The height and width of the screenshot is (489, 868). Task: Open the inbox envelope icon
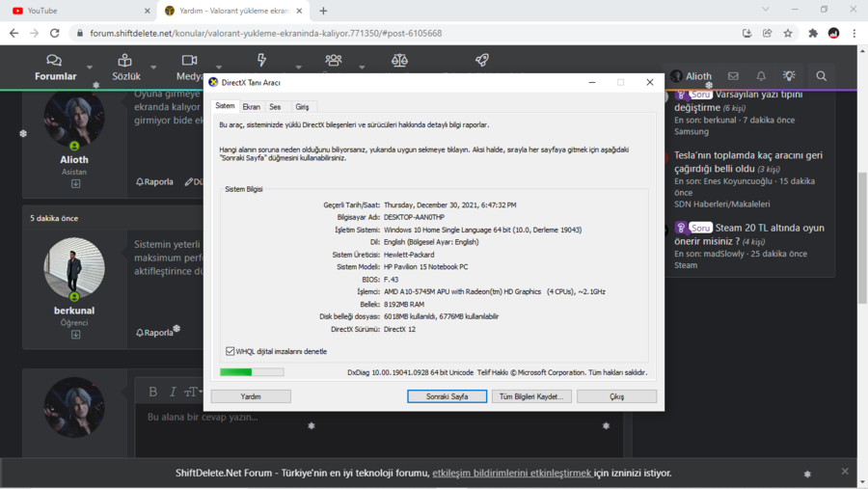tap(733, 76)
